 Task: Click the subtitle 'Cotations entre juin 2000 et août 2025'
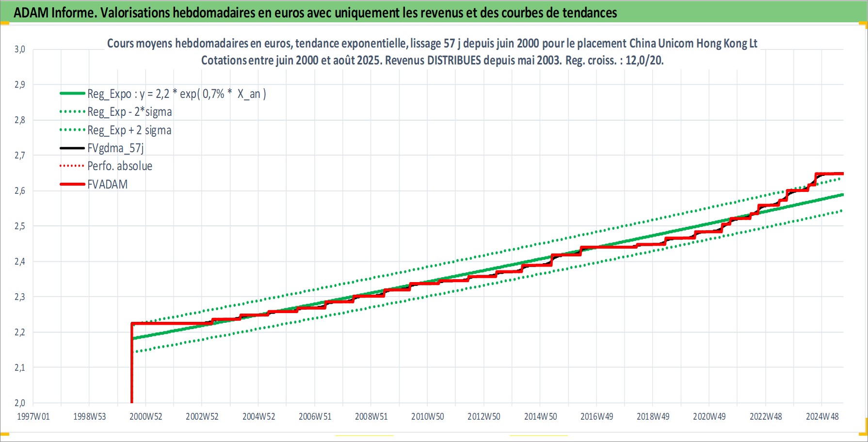[291, 61]
